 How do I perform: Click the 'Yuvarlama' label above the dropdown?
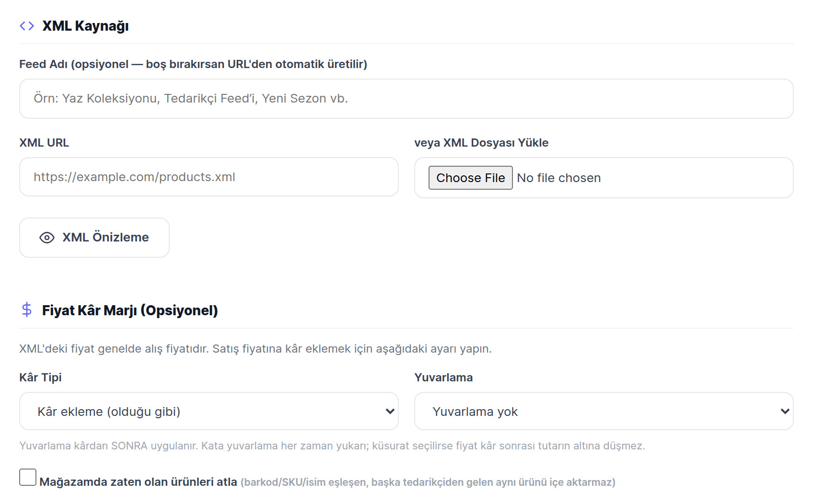tap(443, 378)
